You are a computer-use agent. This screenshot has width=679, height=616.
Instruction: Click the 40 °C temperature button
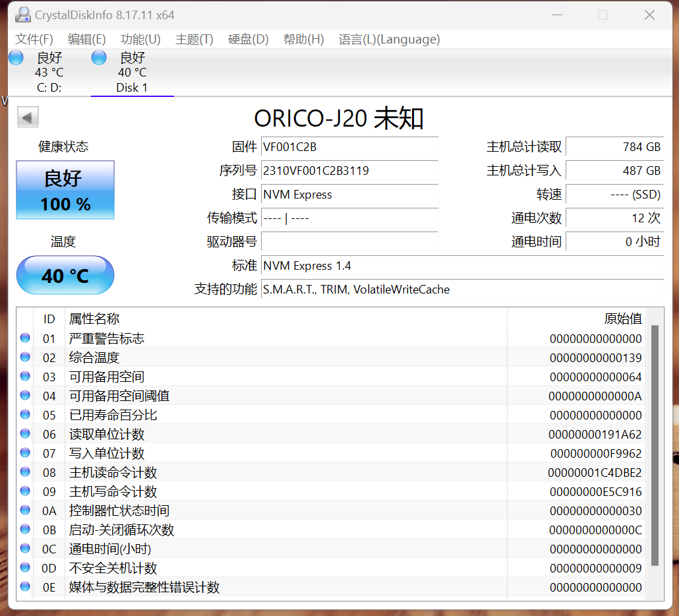coord(65,275)
